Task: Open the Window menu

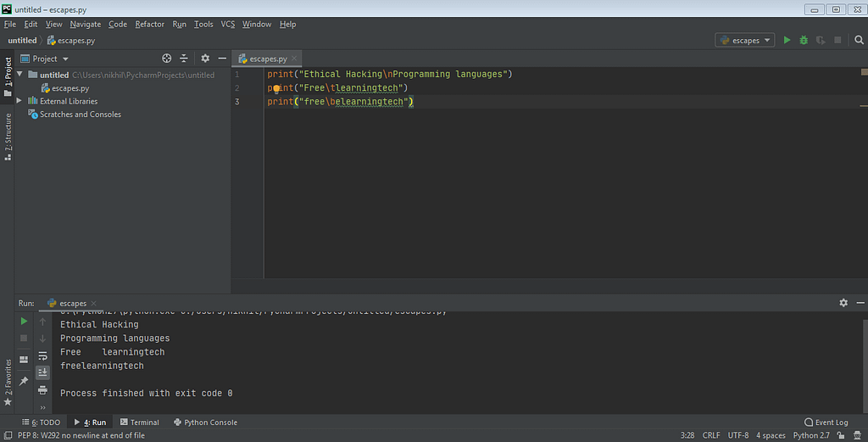Action: 256,24
